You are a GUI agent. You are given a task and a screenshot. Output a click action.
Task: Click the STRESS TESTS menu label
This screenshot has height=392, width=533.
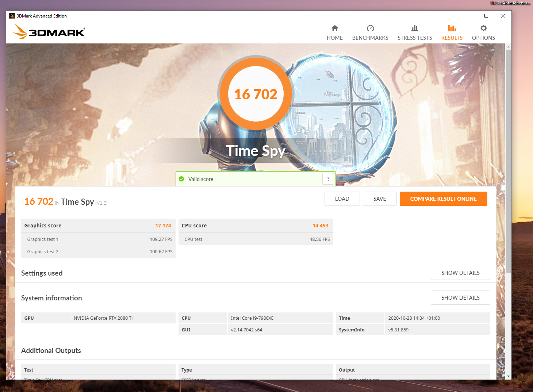point(415,38)
